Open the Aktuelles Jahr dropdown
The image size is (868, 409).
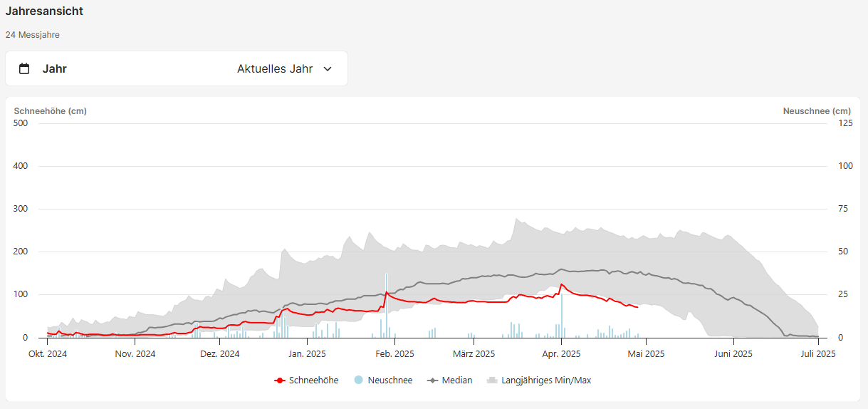click(275, 69)
